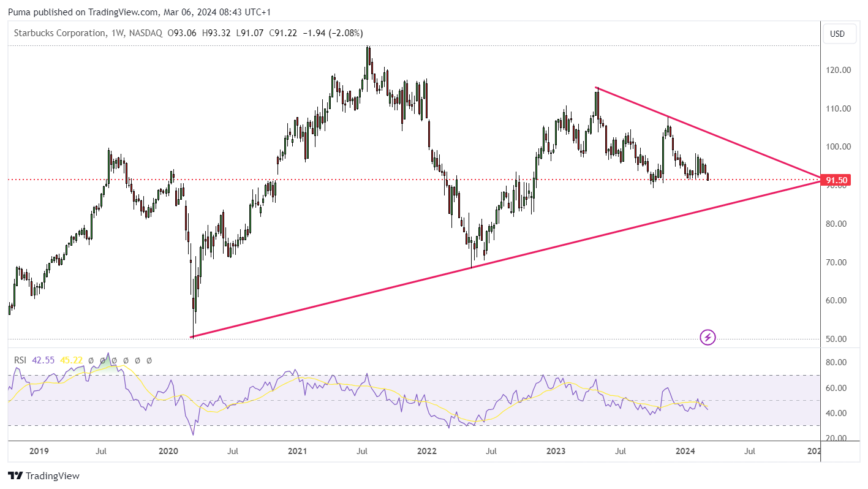Click the RSI axis 80.00 level
The height and width of the screenshot is (489, 868).
click(x=837, y=362)
